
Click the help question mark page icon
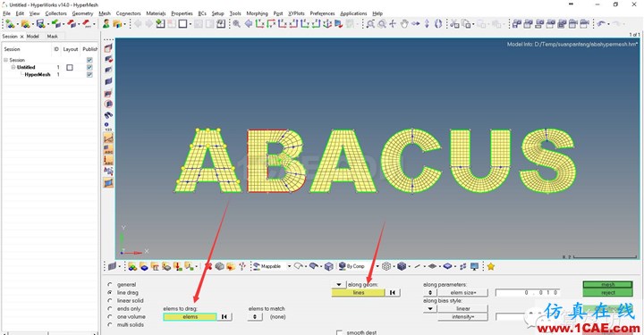[x=221, y=24]
